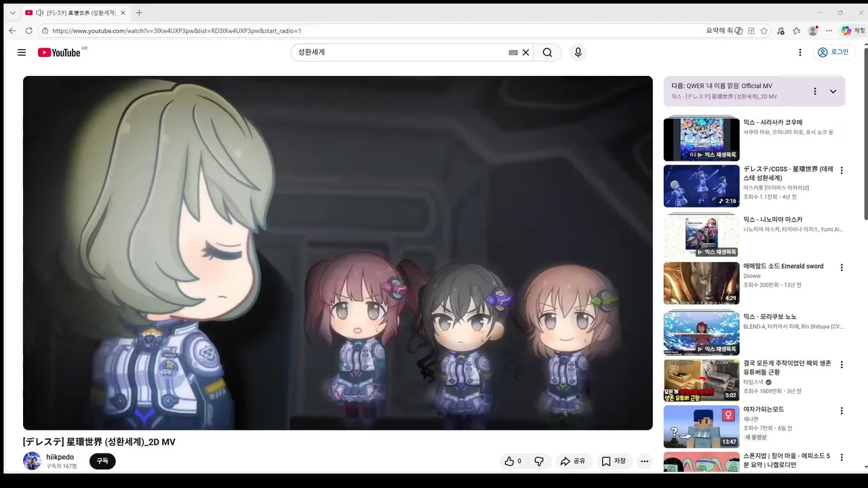The height and width of the screenshot is (488, 868).
Task: Open a new tab with plus
Action: click(139, 13)
